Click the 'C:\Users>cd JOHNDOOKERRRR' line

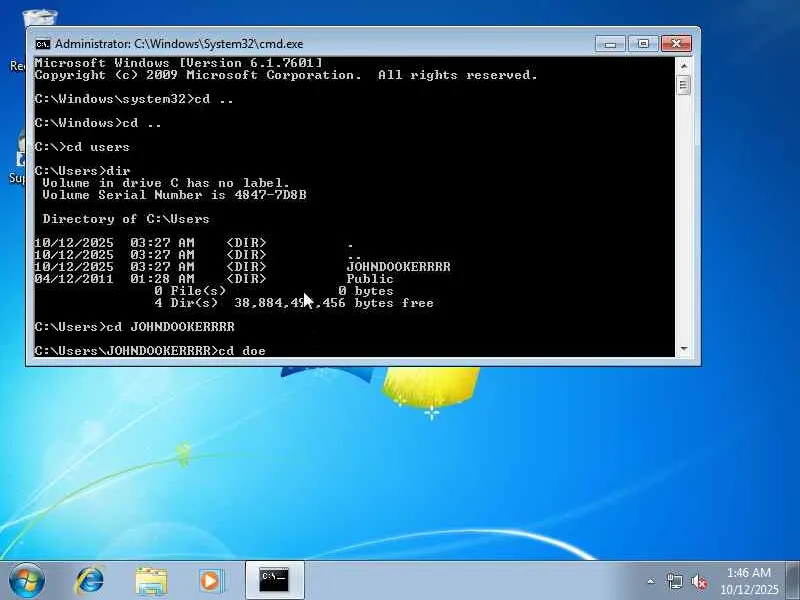click(135, 327)
